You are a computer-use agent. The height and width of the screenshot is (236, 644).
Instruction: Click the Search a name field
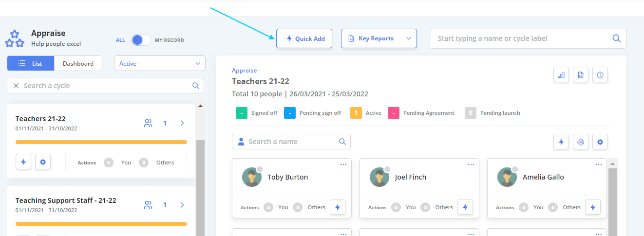pos(291,142)
